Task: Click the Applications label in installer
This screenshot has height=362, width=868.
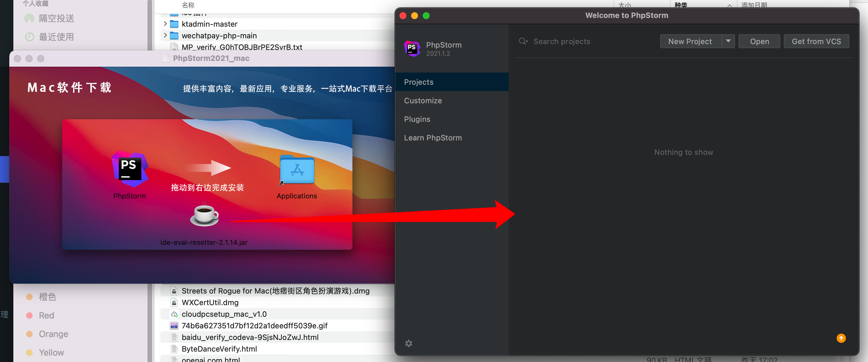Action: (x=296, y=196)
